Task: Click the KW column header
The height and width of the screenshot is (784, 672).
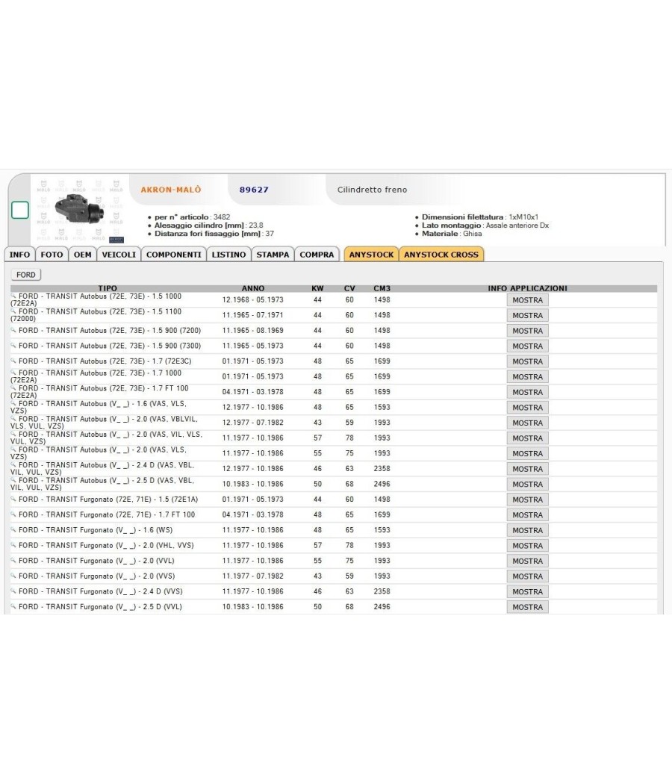Action: (317, 288)
